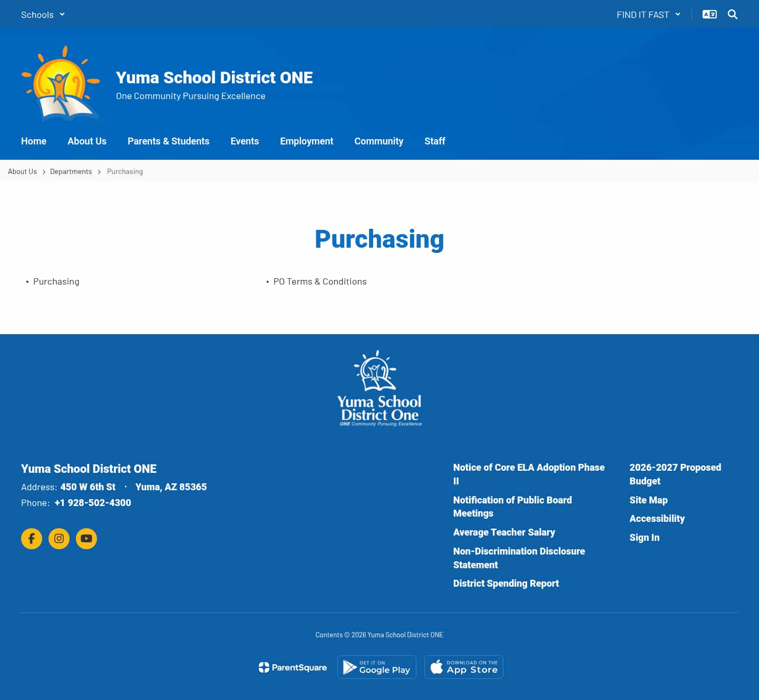
Task: Click 'Yuma, AZ 85365' in the footer address
Action: click(x=171, y=487)
